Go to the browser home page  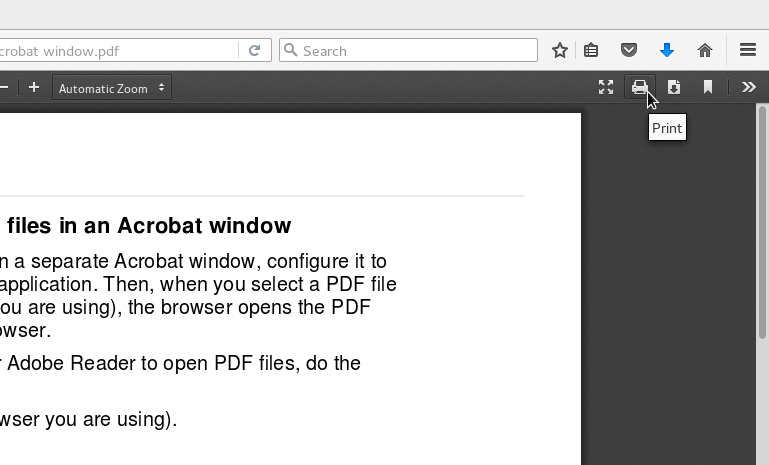705,50
